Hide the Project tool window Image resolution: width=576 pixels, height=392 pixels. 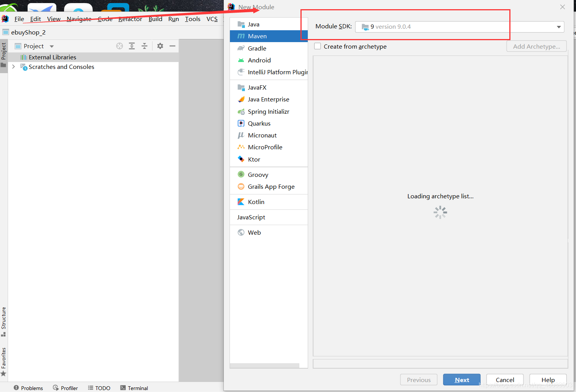pos(172,46)
